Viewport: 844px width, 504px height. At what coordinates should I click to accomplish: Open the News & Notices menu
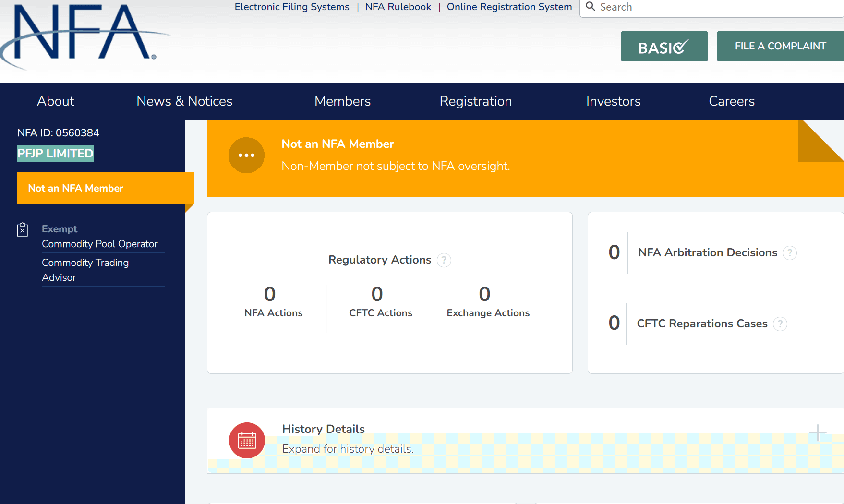click(184, 101)
